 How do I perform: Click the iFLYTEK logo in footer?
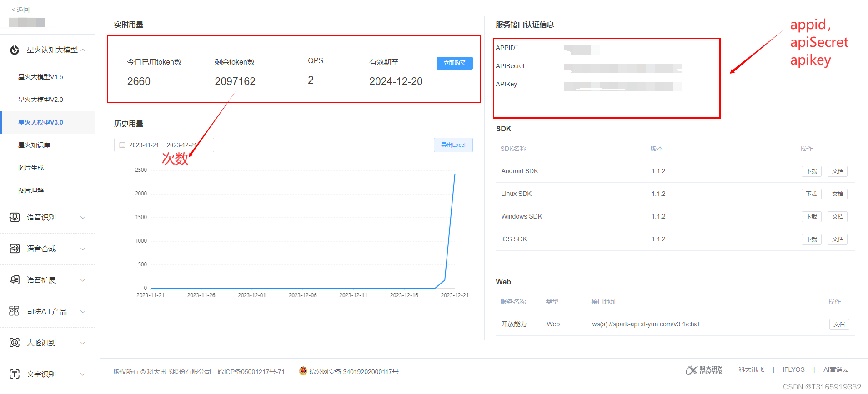(x=704, y=370)
